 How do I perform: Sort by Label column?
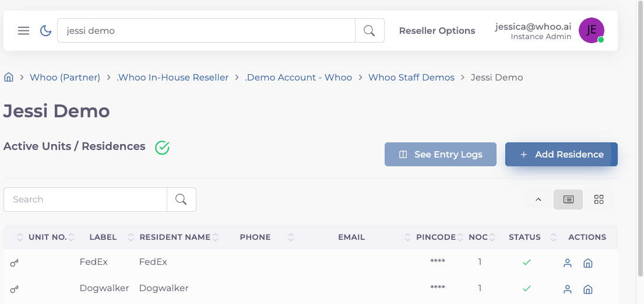pos(103,237)
